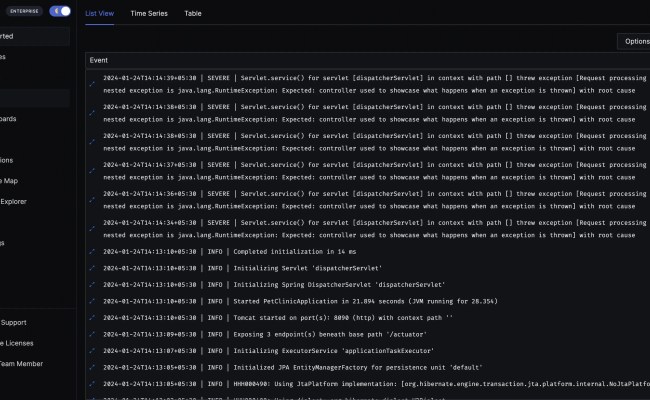Viewport: 650px width, 400px height.
Task: Click 'Exposing 3 endpoint(s) beneath base path' text
Action: (x=330, y=335)
